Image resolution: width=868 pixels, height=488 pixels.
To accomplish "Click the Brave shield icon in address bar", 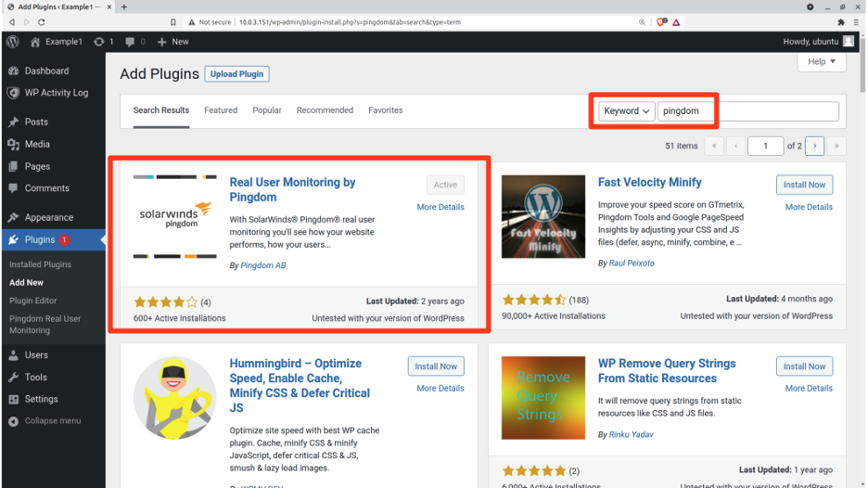I will (x=661, y=21).
